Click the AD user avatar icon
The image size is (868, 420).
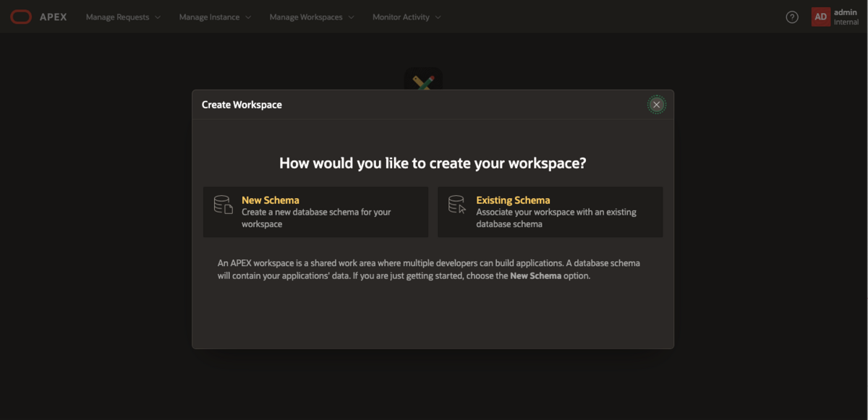pos(820,17)
